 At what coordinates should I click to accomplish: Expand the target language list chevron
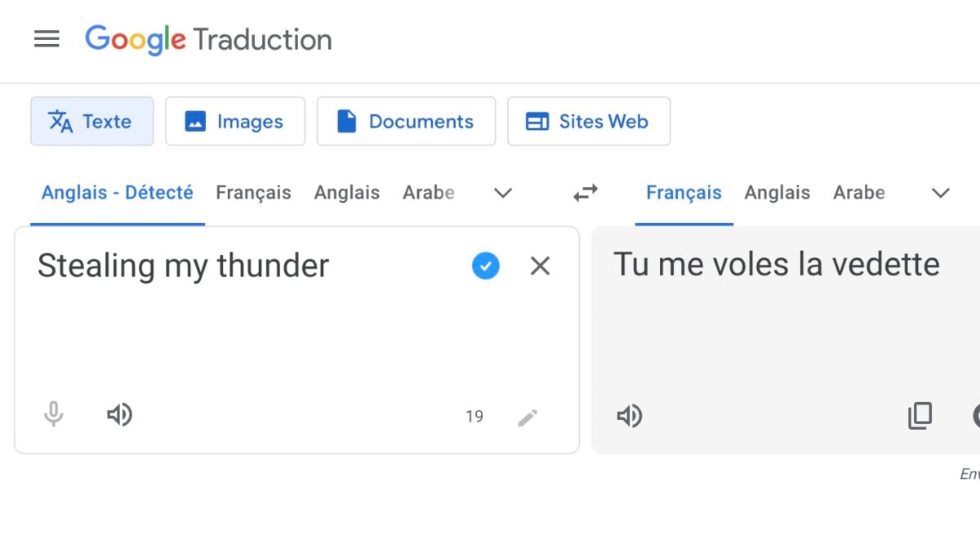coord(941,194)
